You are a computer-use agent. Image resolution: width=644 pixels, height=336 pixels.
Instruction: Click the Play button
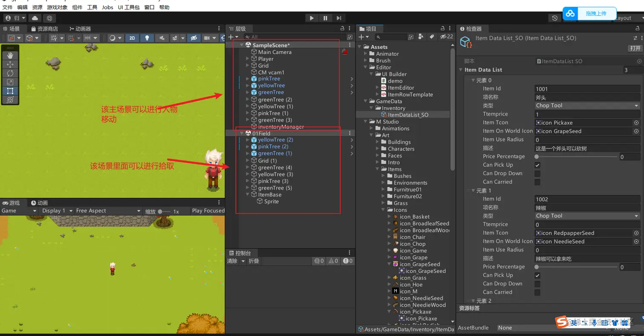pyautogui.click(x=312, y=18)
